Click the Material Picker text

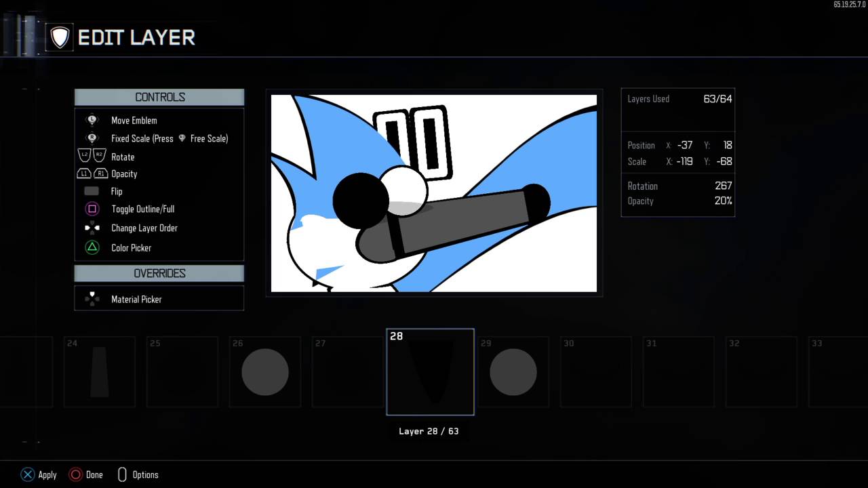[x=136, y=299]
